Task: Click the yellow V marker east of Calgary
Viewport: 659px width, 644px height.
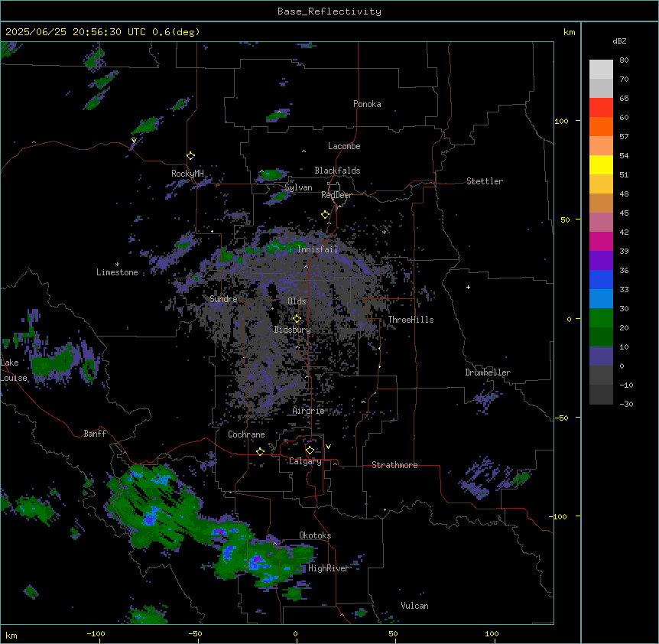Action: (328, 447)
